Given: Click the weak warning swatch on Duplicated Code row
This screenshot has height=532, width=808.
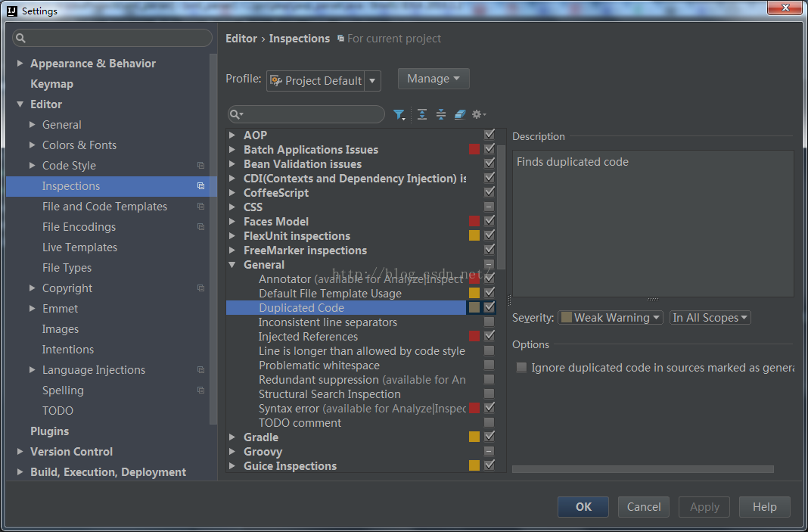Looking at the screenshot, I should [x=474, y=307].
